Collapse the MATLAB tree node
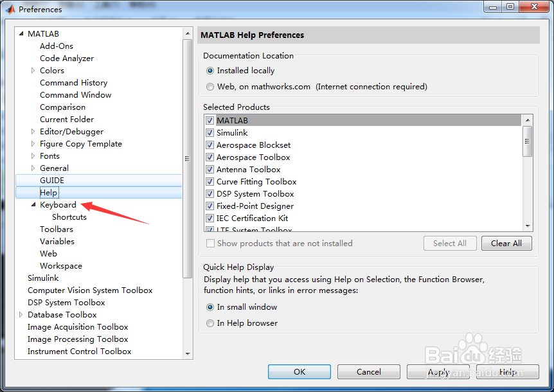 click(x=21, y=33)
